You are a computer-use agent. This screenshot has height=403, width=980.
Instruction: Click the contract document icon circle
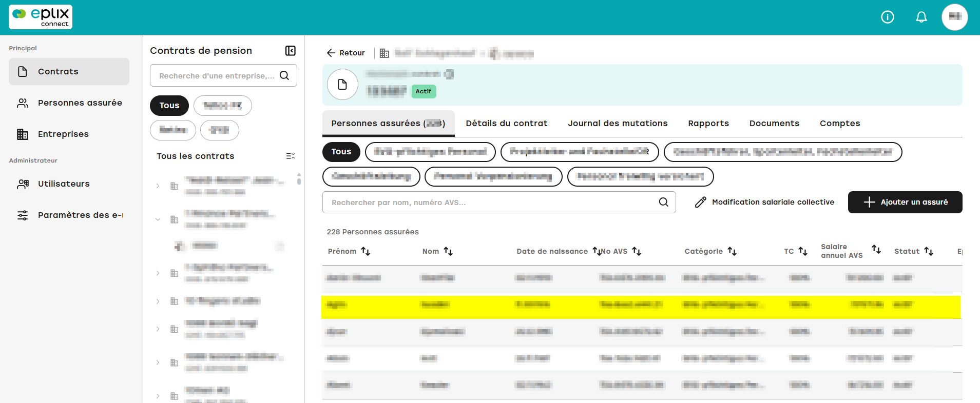click(342, 85)
